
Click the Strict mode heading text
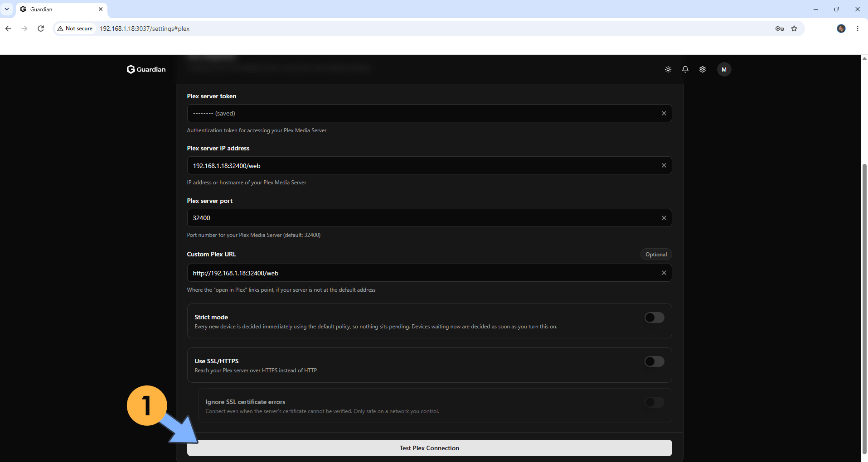pyautogui.click(x=211, y=317)
